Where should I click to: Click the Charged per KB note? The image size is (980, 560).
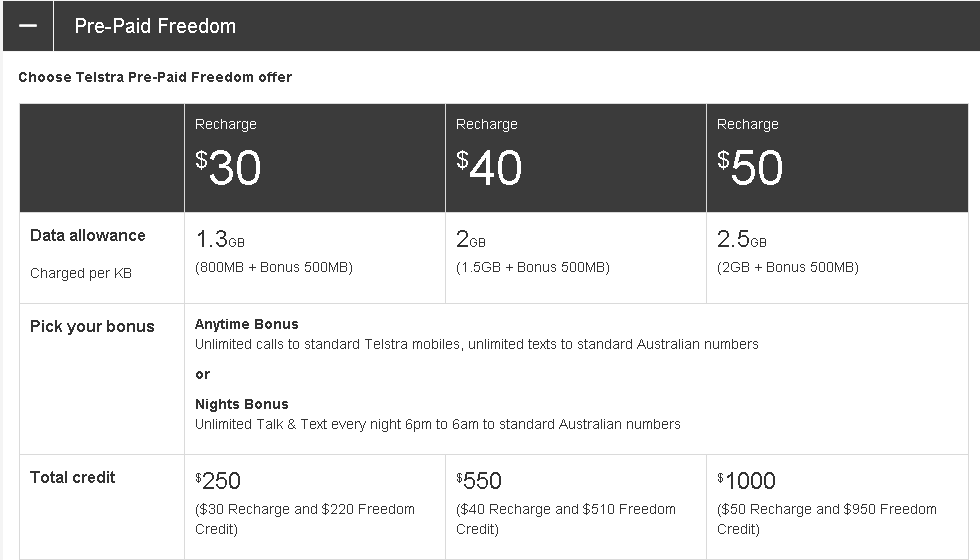point(81,273)
